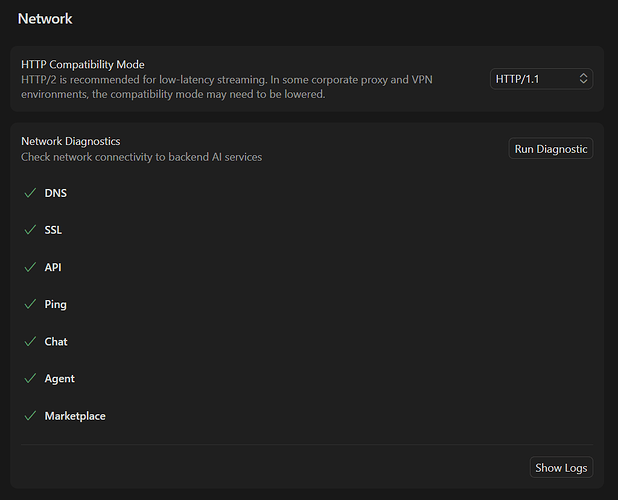This screenshot has width=618, height=500.
Task: Select the Chat diagnostic entry text
Action: [56, 341]
